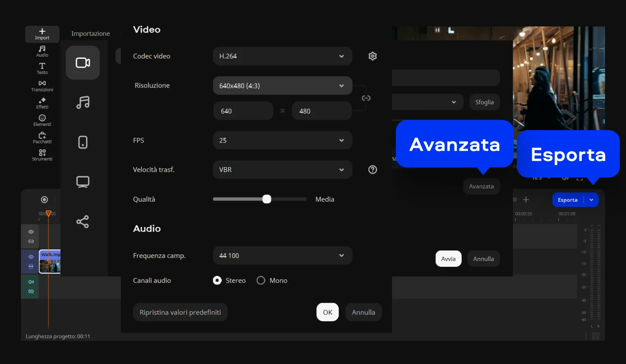The height and width of the screenshot is (364, 626).
Task: Select the Mono audio channel option
Action: [x=261, y=280]
